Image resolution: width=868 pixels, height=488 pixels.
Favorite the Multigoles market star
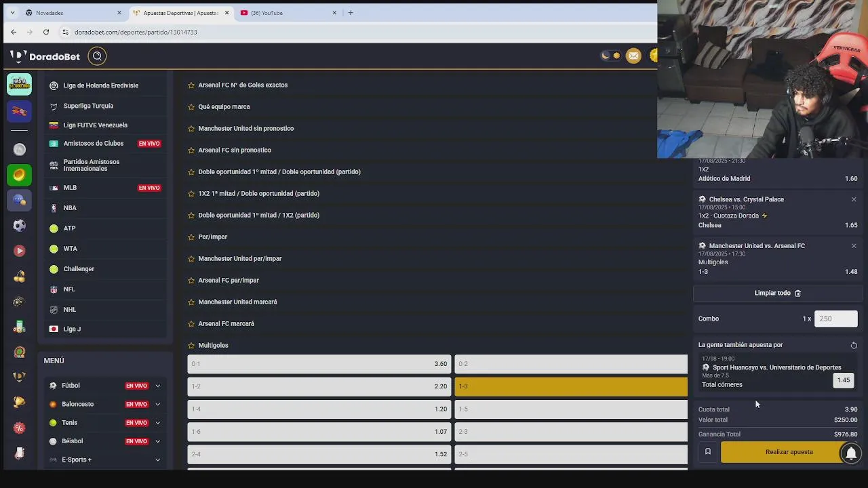pyautogui.click(x=191, y=345)
